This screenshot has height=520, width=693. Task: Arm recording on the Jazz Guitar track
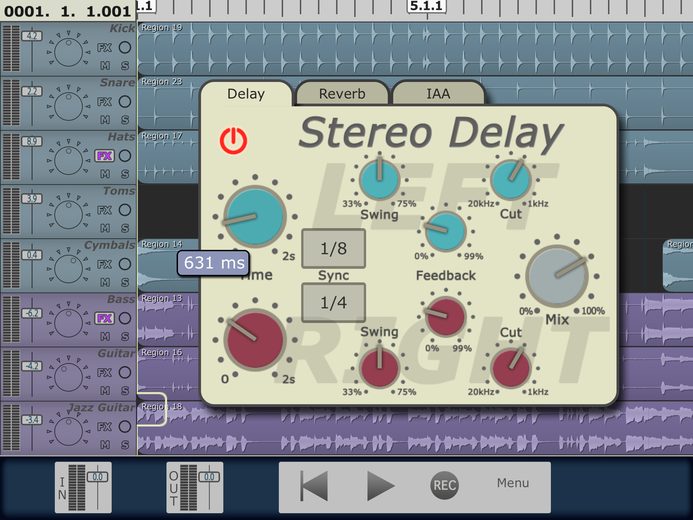[x=125, y=426]
